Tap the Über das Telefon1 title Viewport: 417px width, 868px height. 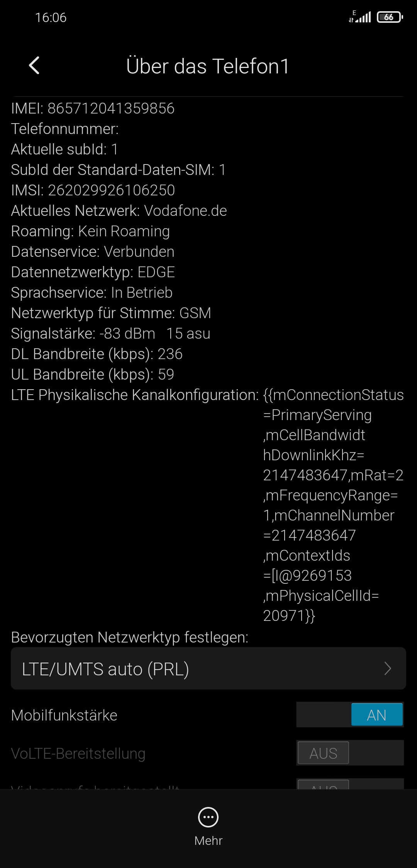click(208, 66)
